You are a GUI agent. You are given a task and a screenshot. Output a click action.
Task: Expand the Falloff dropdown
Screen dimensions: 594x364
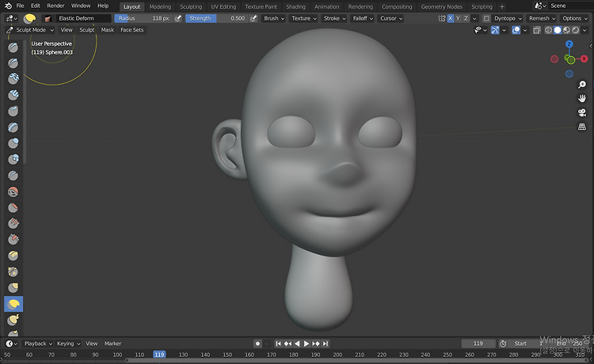coord(362,18)
